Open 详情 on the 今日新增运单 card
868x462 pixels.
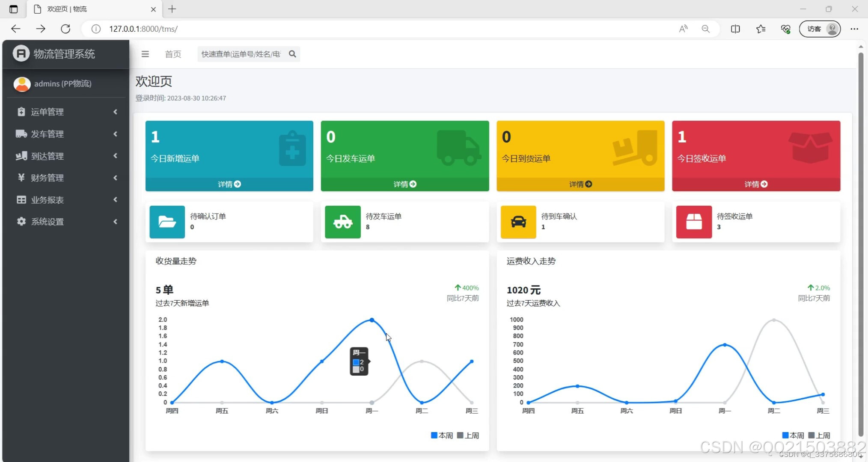coord(229,184)
